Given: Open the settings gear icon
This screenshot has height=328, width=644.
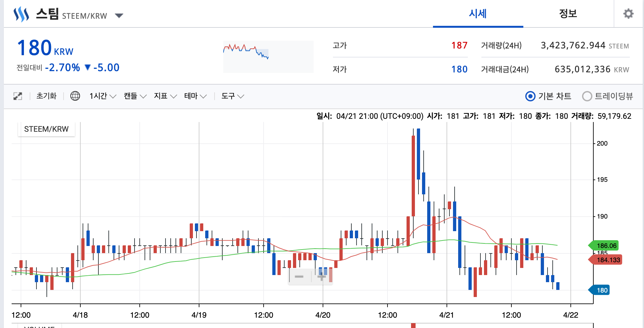Looking at the screenshot, I should coord(628,14).
